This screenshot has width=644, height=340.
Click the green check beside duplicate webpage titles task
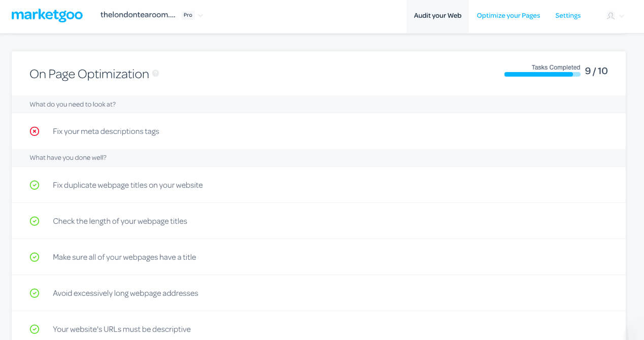click(35, 185)
